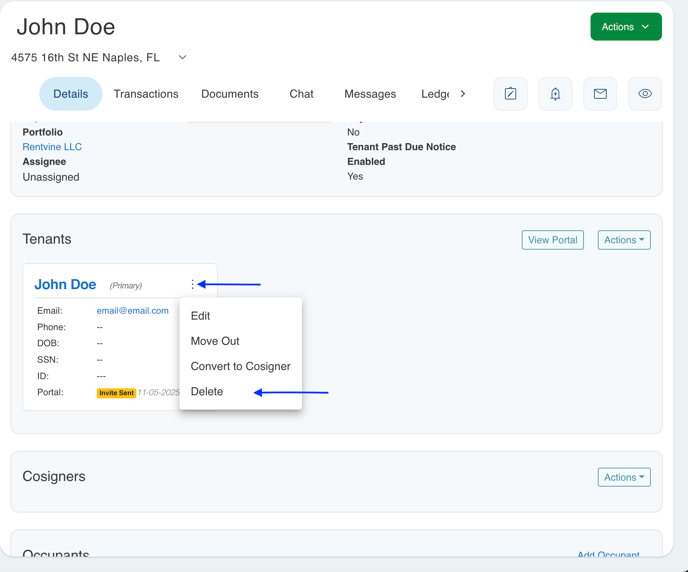Switch to the Documents tab
Viewport: 688px width, 572px height.
pos(230,94)
